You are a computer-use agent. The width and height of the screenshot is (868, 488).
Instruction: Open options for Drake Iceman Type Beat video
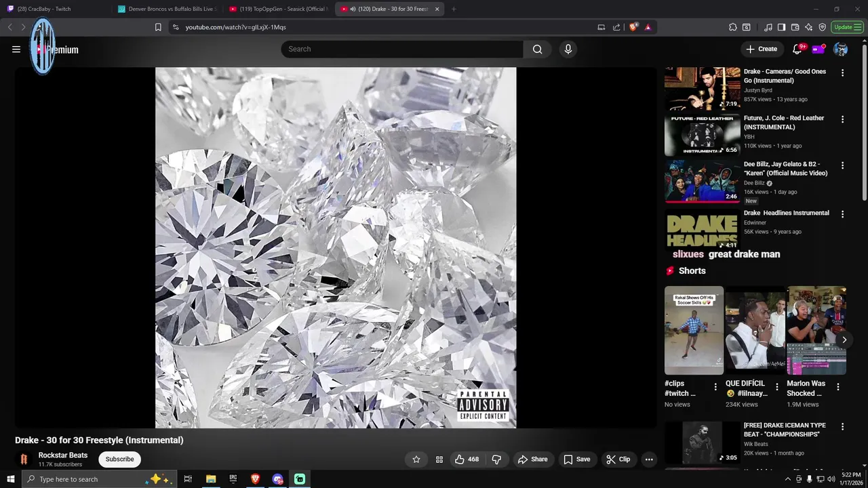pos(843,427)
